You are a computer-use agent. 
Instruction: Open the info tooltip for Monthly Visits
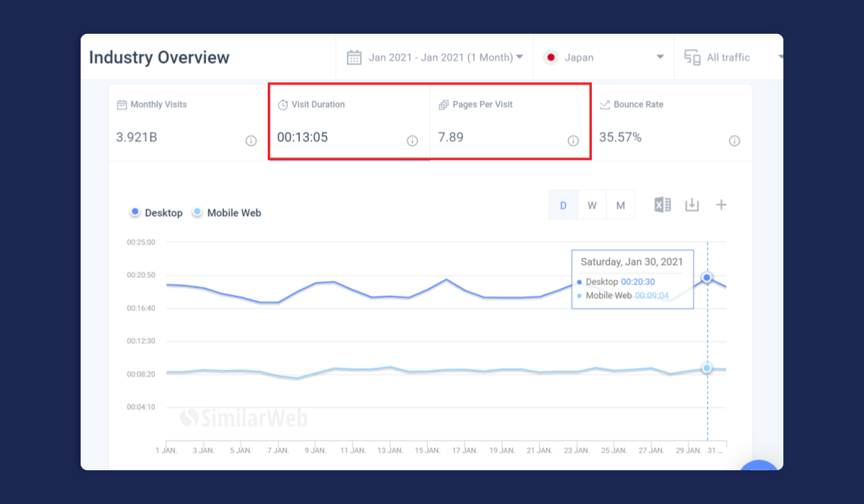[x=251, y=141]
